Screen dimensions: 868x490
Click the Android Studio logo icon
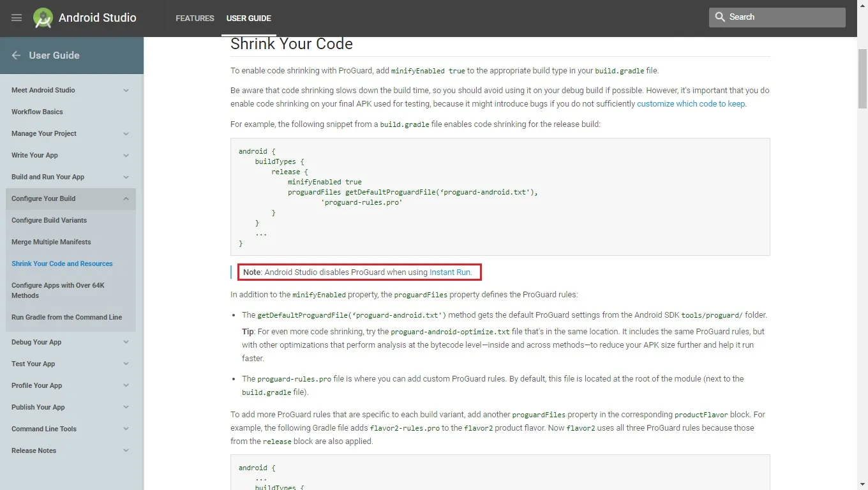(43, 18)
